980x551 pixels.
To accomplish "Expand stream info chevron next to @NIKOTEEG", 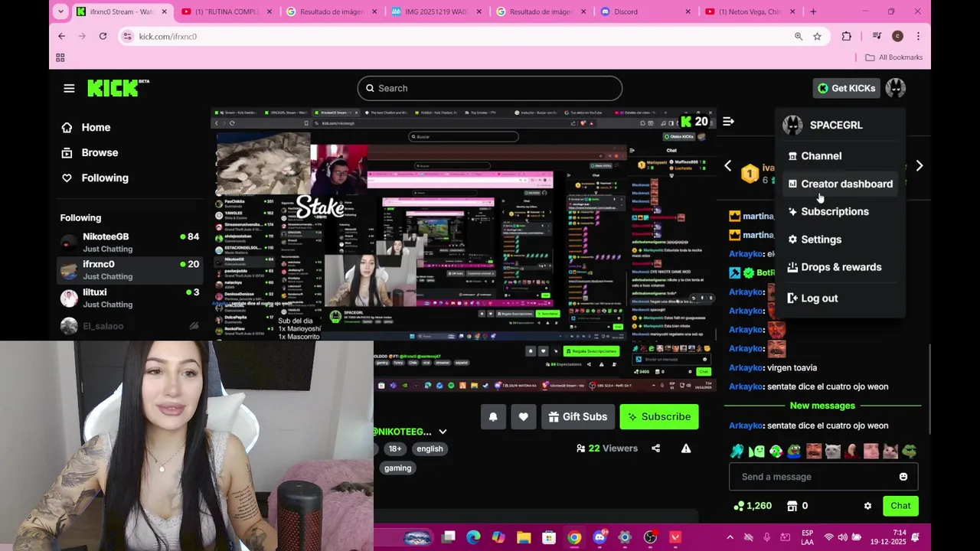I will 443,432.
